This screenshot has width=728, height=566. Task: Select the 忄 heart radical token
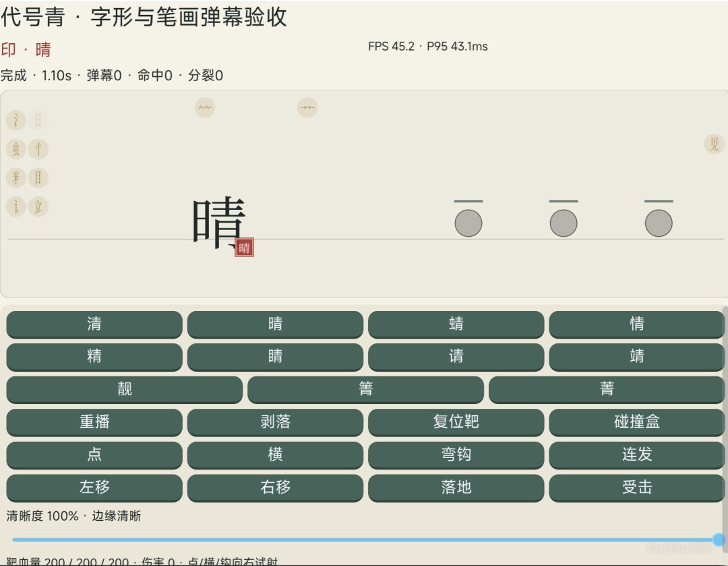coord(38,149)
